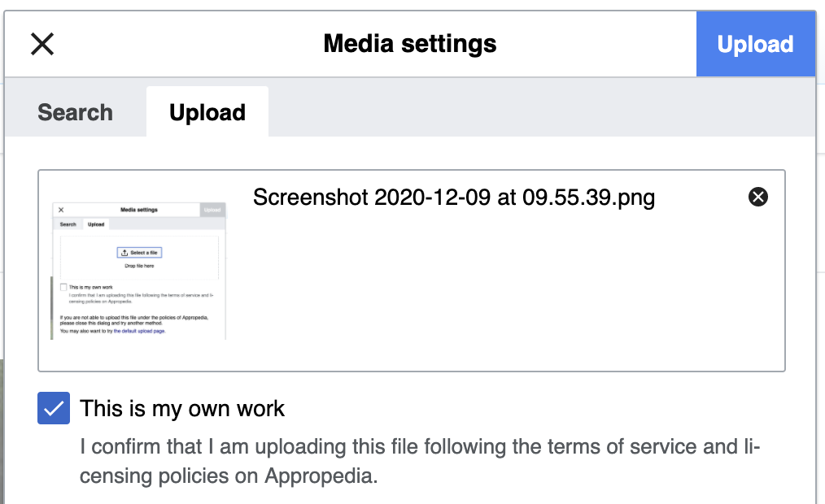Click the small X inside the thumbnail
This screenshot has height=504, width=825.
[61, 210]
